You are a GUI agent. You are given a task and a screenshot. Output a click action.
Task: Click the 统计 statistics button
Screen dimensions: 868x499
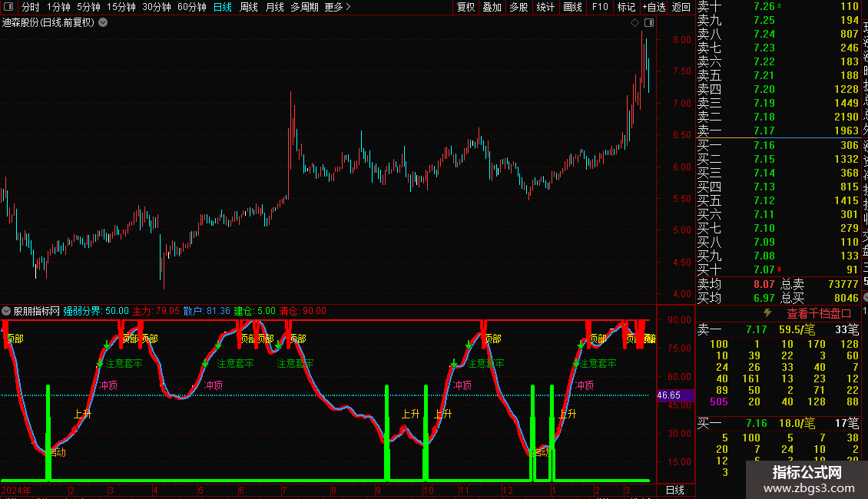point(545,7)
